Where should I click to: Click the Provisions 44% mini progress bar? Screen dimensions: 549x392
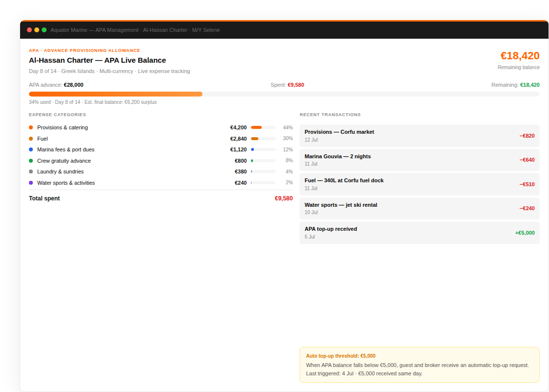[x=263, y=127]
